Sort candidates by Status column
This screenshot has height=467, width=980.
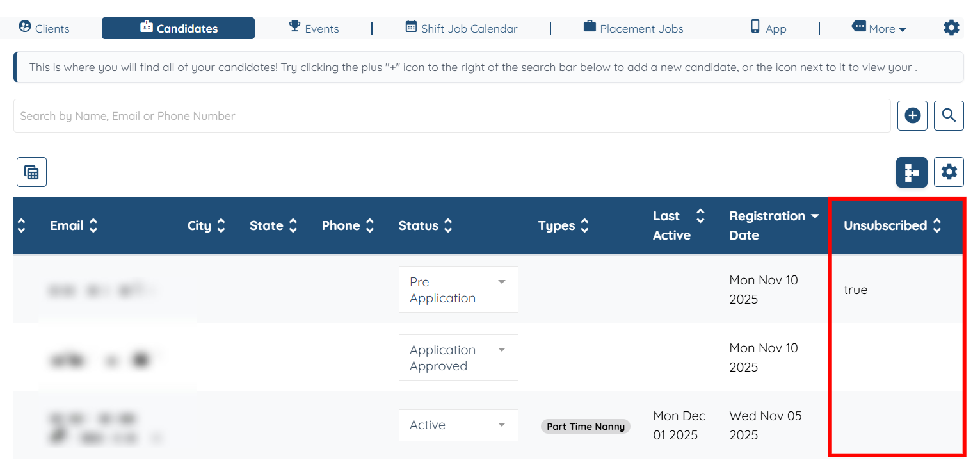(x=426, y=225)
